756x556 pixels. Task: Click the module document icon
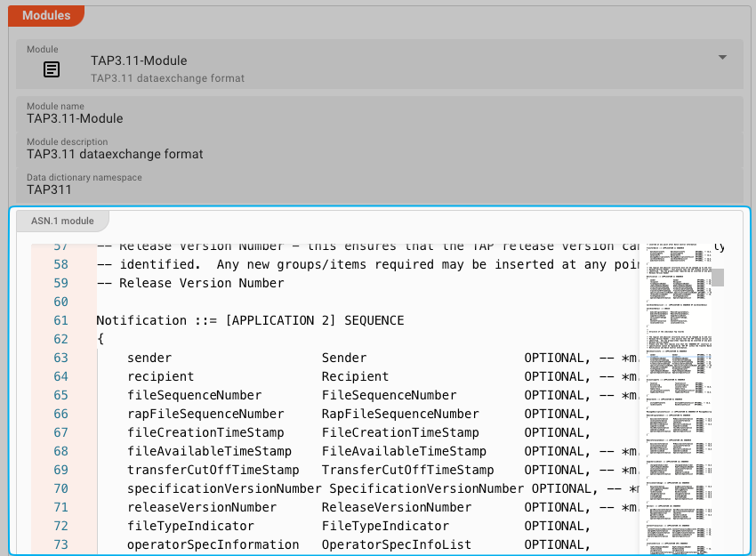point(51,69)
